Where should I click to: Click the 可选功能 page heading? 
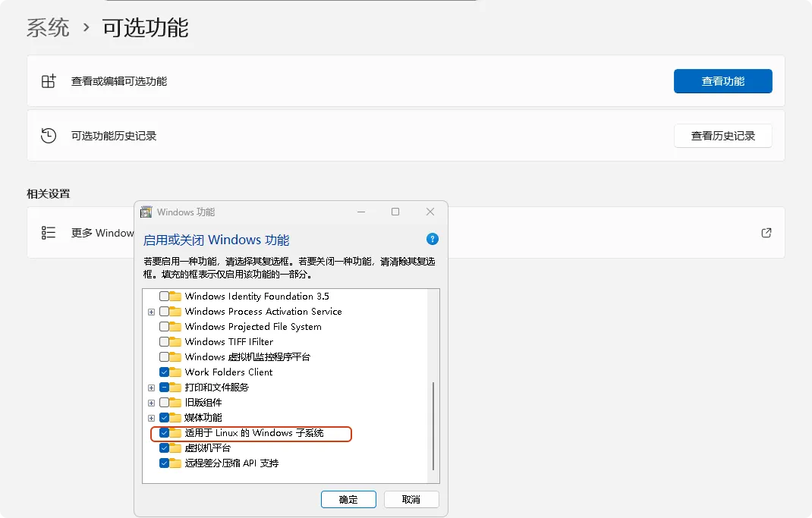146,27
